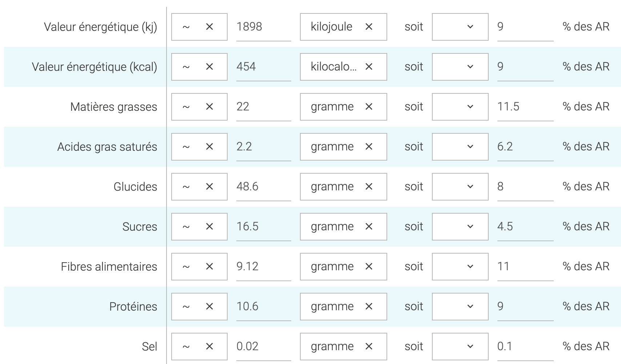Open the gramme unit selector for Fibres alimentaires

click(332, 267)
